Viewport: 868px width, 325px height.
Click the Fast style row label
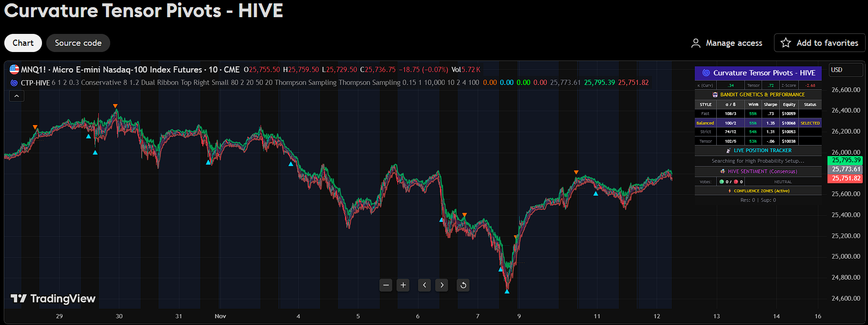[x=705, y=114]
